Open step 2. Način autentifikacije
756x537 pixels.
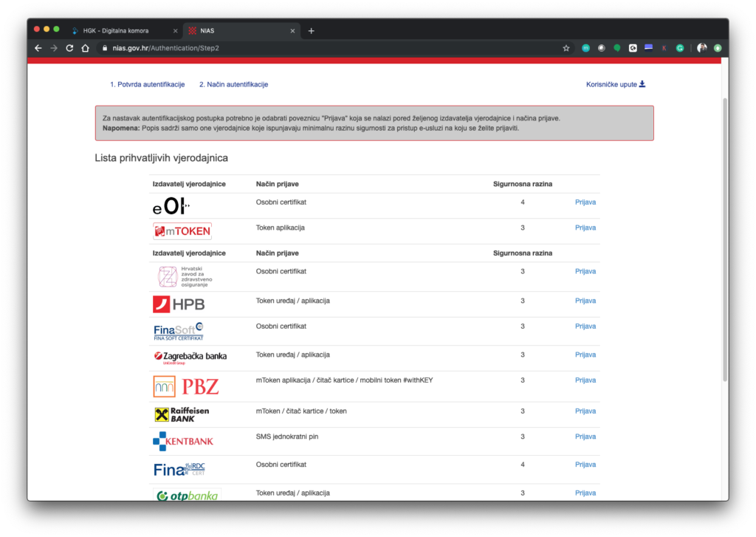[233, 84]
